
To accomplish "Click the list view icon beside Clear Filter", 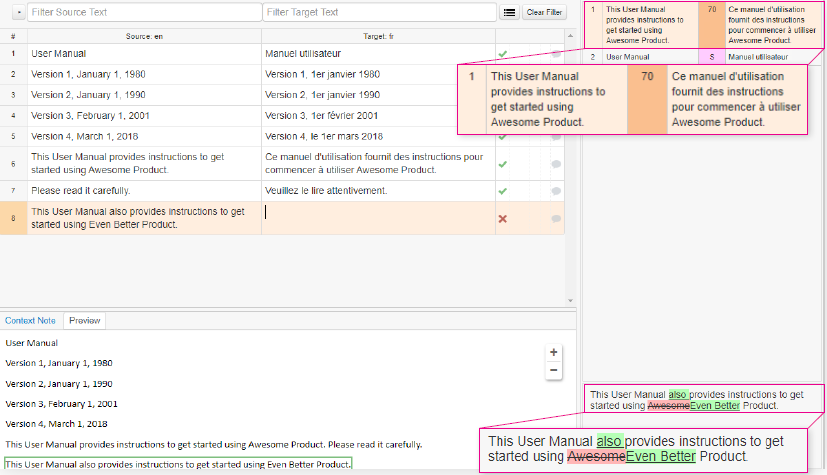I will 509,12.
